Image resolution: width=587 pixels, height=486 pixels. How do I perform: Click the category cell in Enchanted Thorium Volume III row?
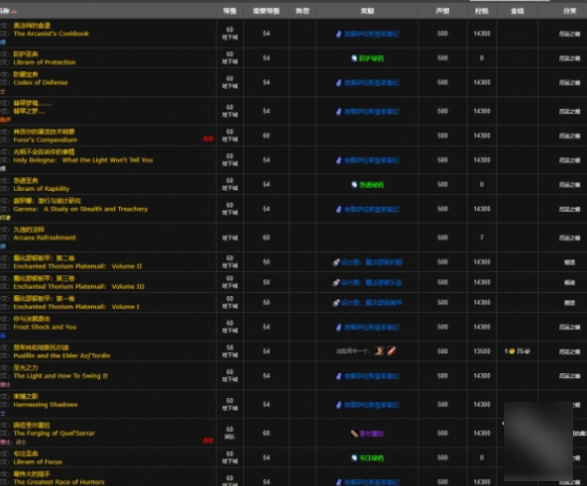point(569,283)
